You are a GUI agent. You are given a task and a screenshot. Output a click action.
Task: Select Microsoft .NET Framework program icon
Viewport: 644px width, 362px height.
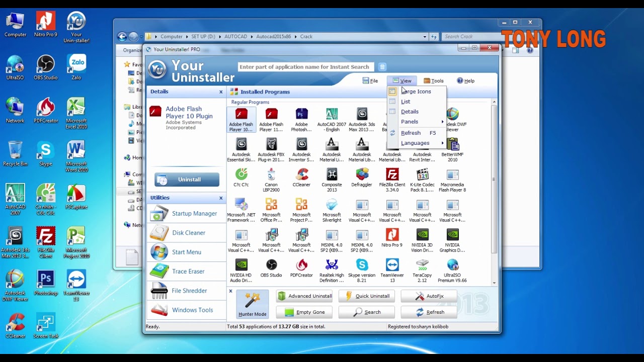coord(242,210)
